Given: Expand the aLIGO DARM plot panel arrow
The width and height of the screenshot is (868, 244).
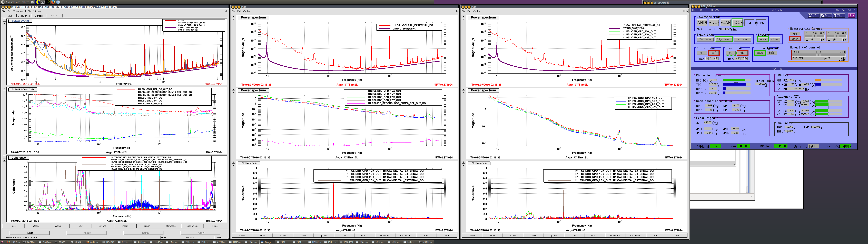Looking at the screenshot, I should (4, 20).
